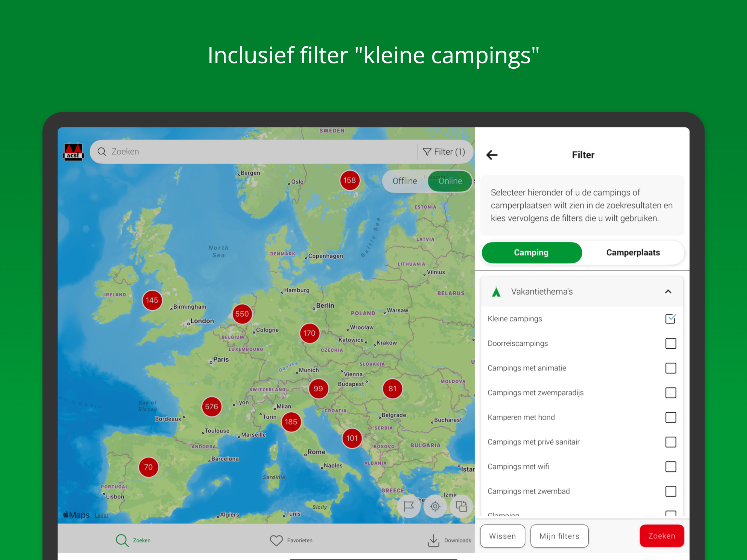
Task: Collapse the Vakantiethema's section
Action: (x=668, y=291)
